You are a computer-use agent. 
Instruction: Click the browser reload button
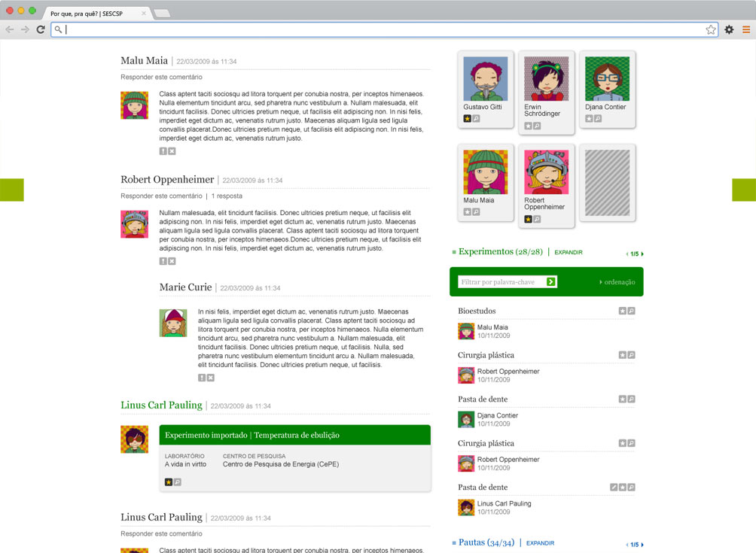coord(41,29)
